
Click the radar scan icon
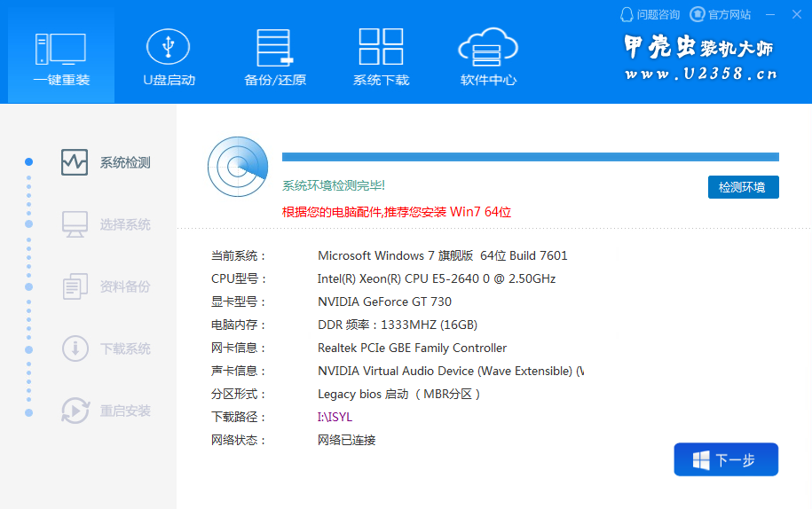(237, 167)
